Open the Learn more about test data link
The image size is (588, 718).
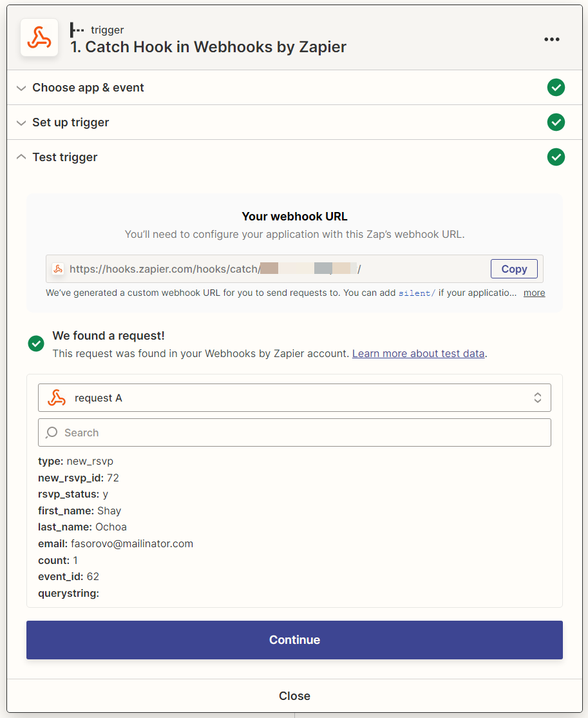418,353
